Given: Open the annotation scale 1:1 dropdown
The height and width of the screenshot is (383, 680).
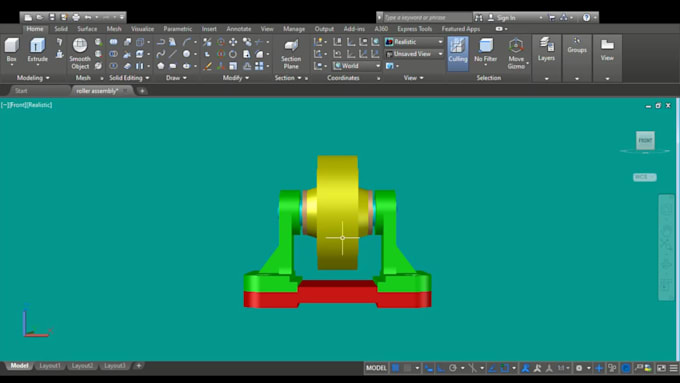Looking at the screenshot, I should (x=563, y=368).
